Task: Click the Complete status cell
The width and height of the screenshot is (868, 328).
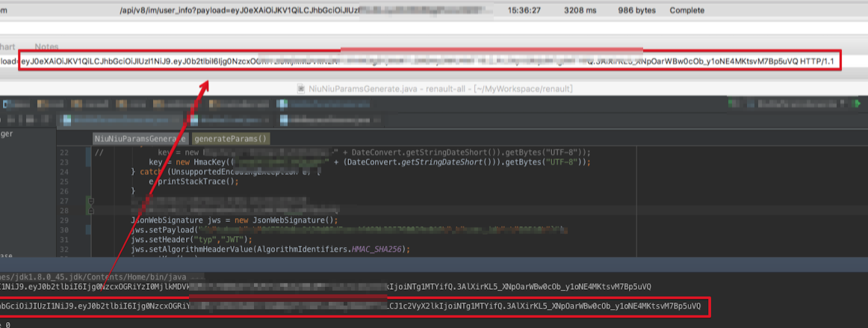Action: tap(686, 10)
